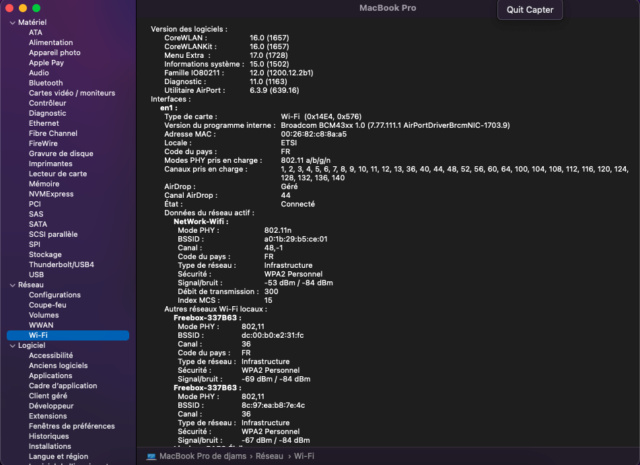
Task: Open Configurations under Réseau
Action: point(55,295)
